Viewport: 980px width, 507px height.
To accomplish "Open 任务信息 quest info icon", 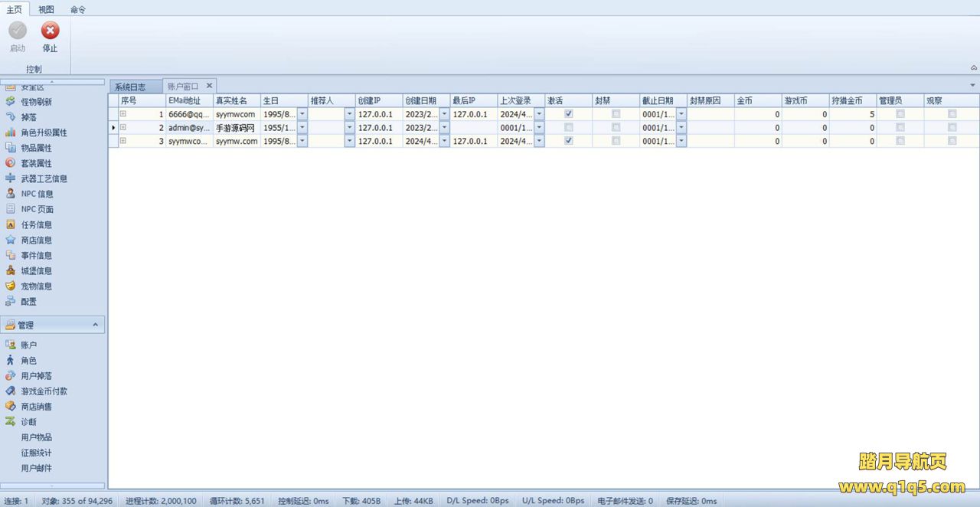I will point(11,224).
